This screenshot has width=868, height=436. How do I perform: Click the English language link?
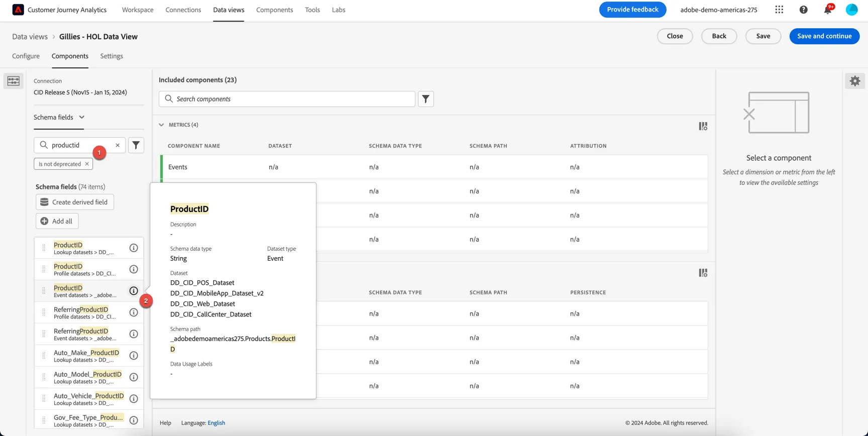[x=216, y=423]
